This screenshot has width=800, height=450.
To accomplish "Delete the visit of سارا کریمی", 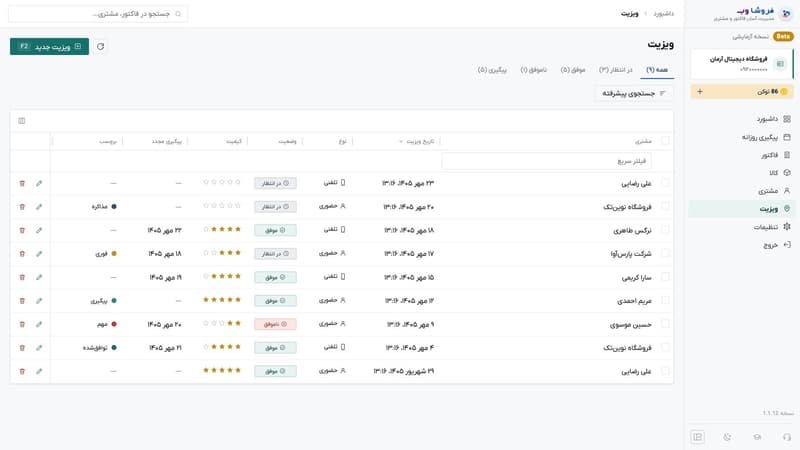I will pos(22,277).
